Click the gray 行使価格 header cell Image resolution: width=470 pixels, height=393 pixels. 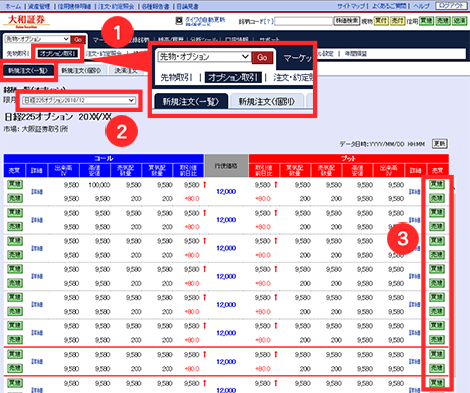[x=226, y=166]
